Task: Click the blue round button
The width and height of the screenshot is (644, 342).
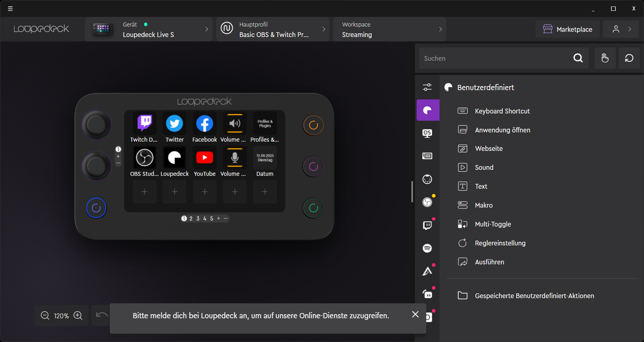Action: pyautogui.click(x=96, y=208)
